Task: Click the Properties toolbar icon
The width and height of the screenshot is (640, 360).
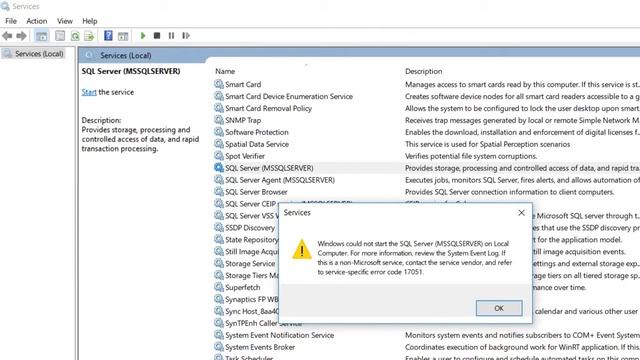Action: click(x=60, y=36)
